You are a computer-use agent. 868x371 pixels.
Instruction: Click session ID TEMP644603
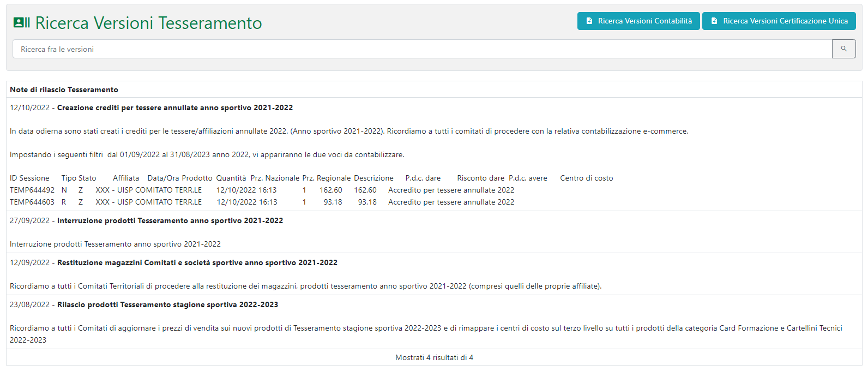32,202
